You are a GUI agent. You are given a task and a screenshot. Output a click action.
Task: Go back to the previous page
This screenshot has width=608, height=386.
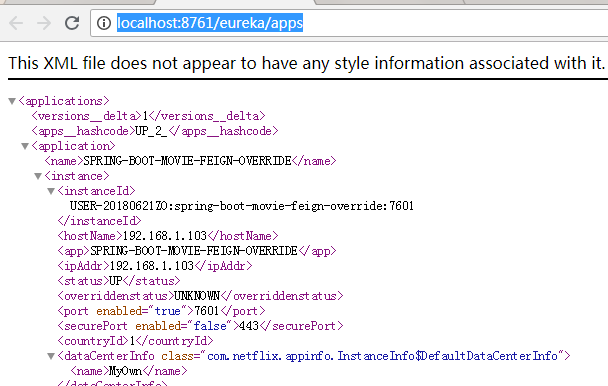[x=16, y=23]
